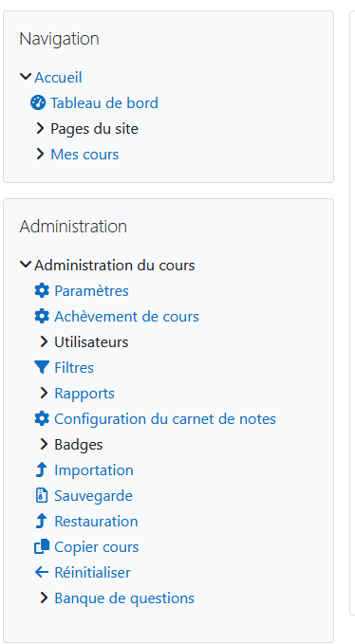355x644 pixels.
Task: Click the gear icon for Configuration du carnet de notes
Action: click(42, 418)
